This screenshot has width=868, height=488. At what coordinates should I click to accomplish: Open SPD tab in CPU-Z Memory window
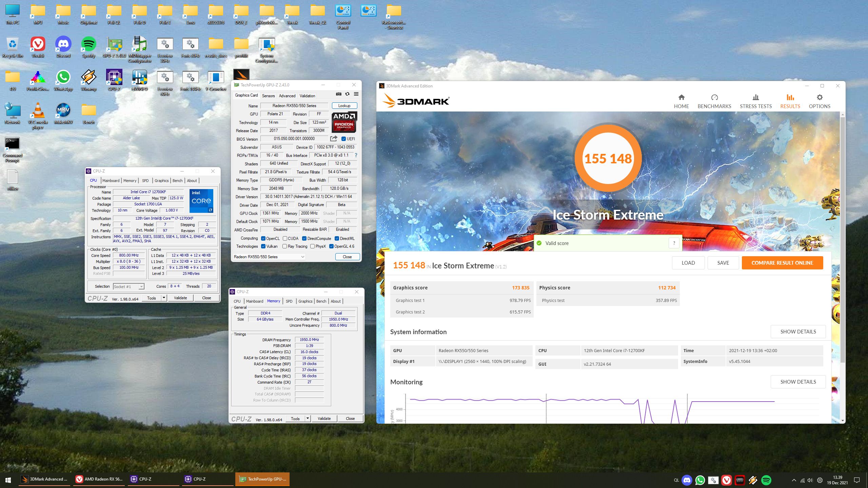[x=289, y=301]
